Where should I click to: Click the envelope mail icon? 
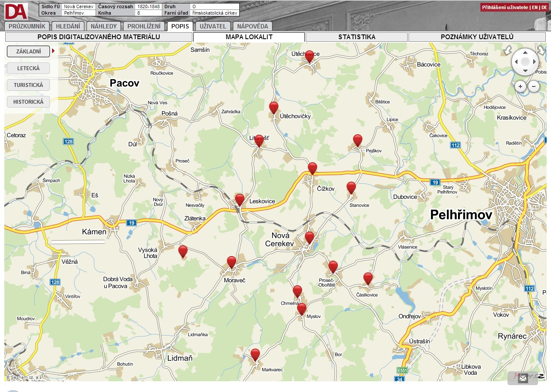(x=523, y=378)
